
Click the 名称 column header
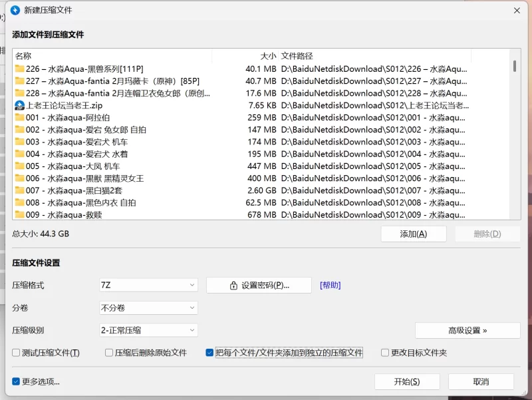point(23,56)
